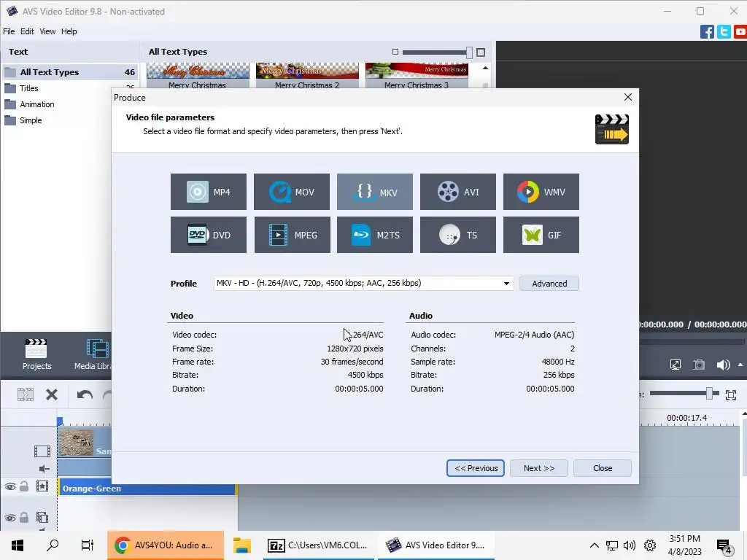Select the video clip thumbnail on timeline

(76, 443)
